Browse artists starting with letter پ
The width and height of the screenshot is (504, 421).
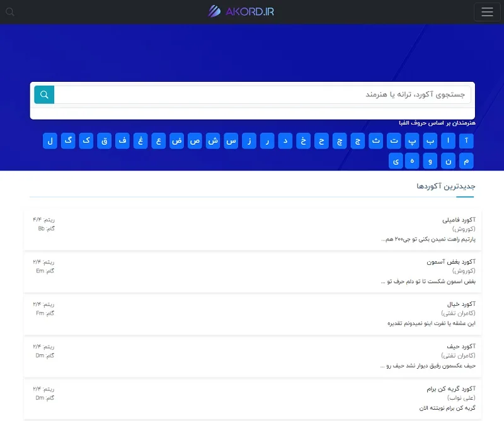click(412, 141)
